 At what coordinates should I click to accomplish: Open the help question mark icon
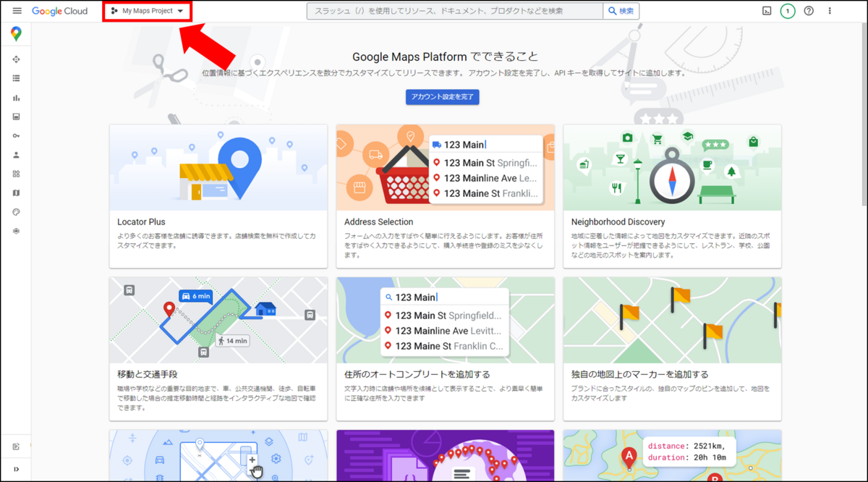[809, 11]
